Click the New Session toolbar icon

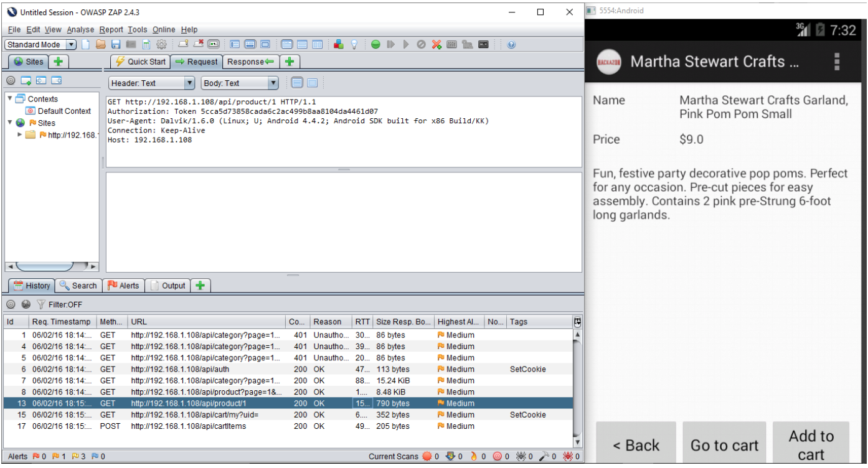click(86, 45)
